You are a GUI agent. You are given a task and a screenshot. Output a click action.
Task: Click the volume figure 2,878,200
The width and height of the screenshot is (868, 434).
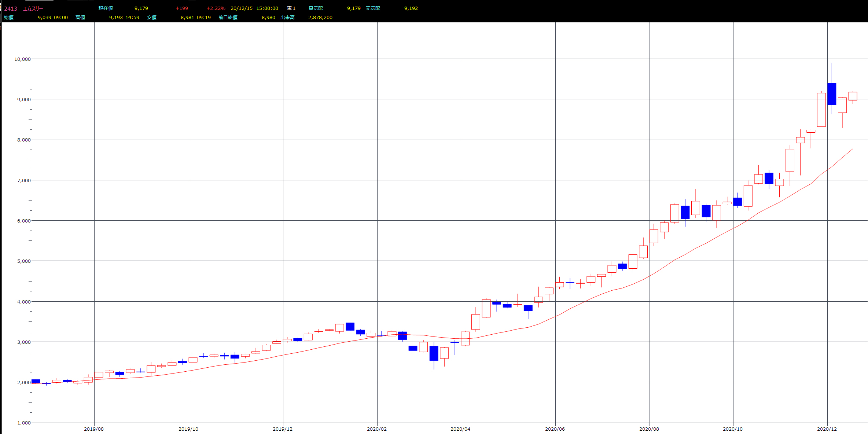(320, 17)
